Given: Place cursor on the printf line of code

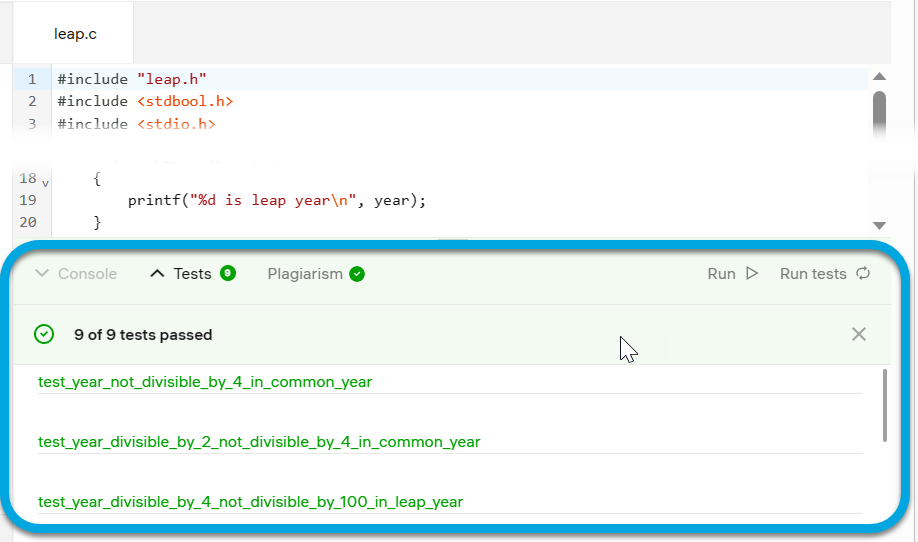Looking at the screenshot, I should tap(276, 200).
